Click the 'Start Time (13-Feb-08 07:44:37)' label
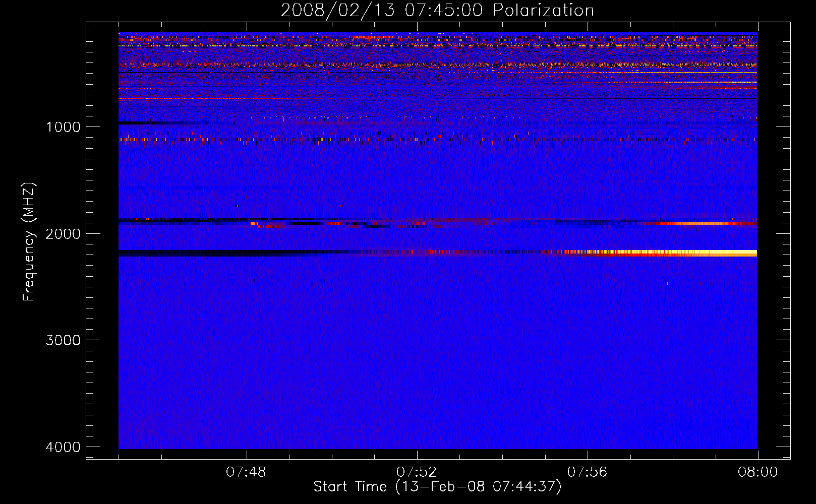 (x=437, y=487)
